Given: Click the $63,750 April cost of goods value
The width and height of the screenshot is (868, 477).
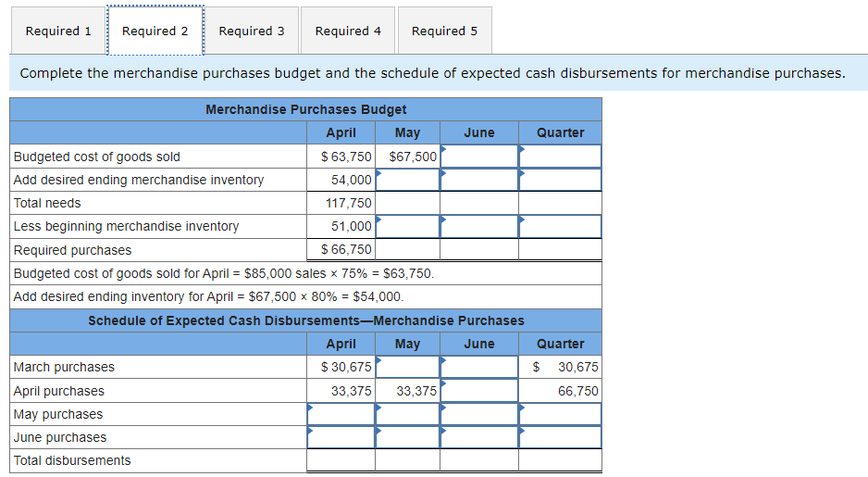Looking at the screenshot, I should [346, 157].
